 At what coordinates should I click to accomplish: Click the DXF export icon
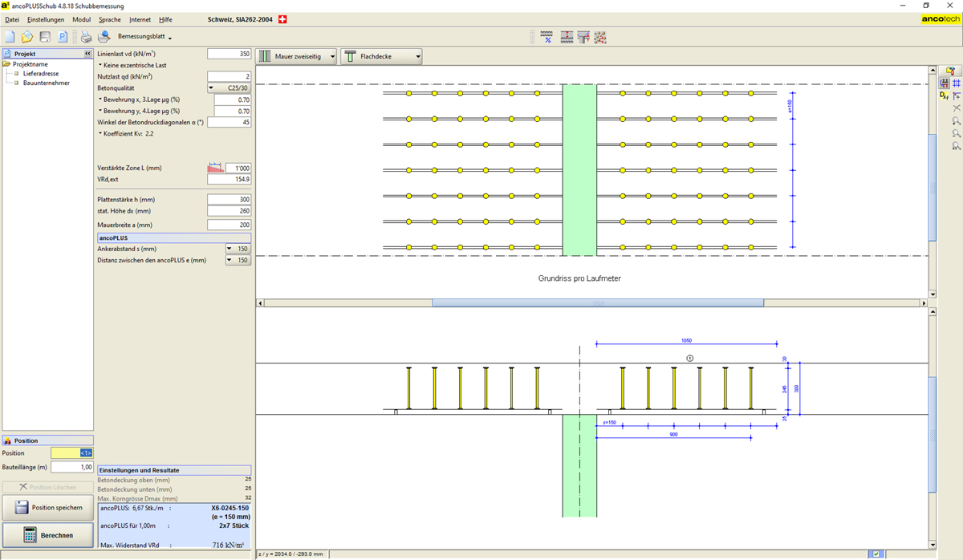[x=945, y=95]
